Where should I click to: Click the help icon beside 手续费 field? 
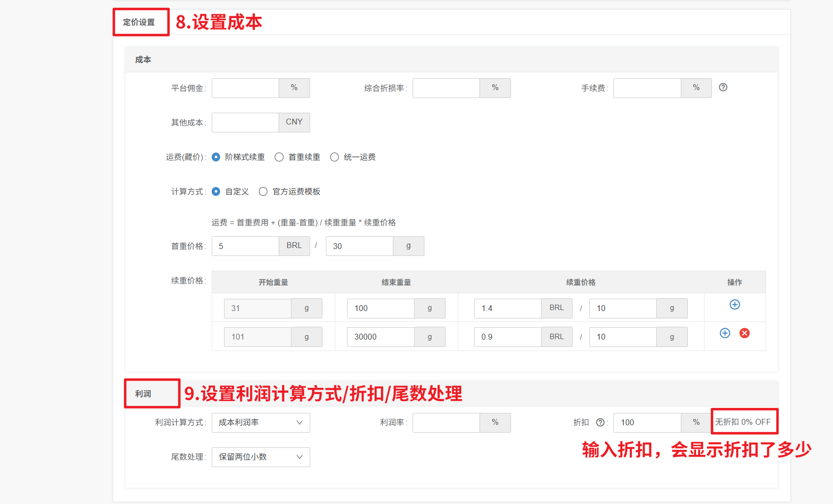click(x=723, y=88)
